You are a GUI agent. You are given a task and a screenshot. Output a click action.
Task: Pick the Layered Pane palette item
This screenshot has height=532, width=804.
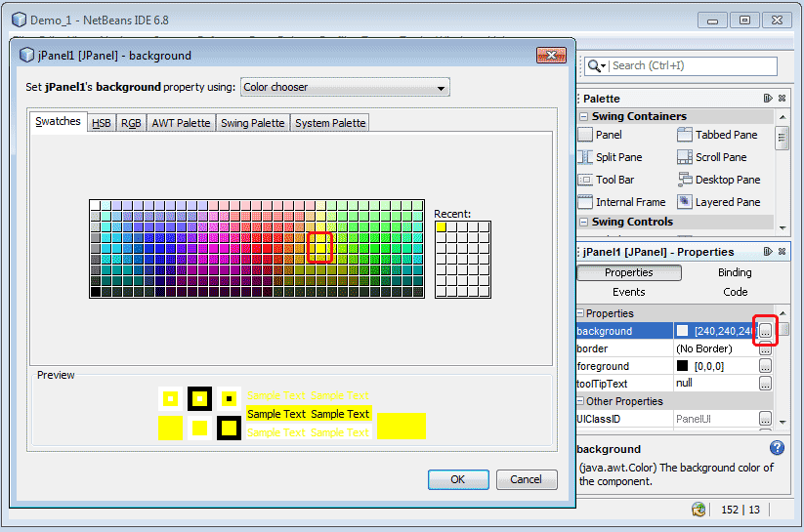(719, 202)
